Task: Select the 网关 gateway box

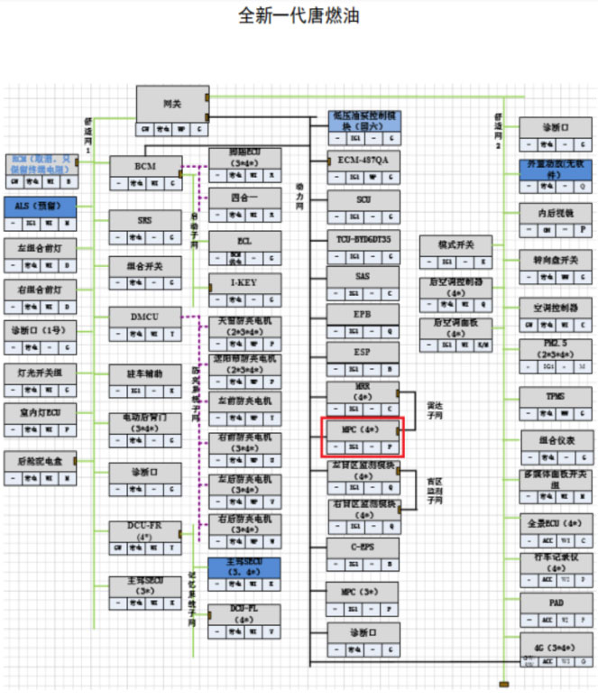Action: [x=172, y=111]
